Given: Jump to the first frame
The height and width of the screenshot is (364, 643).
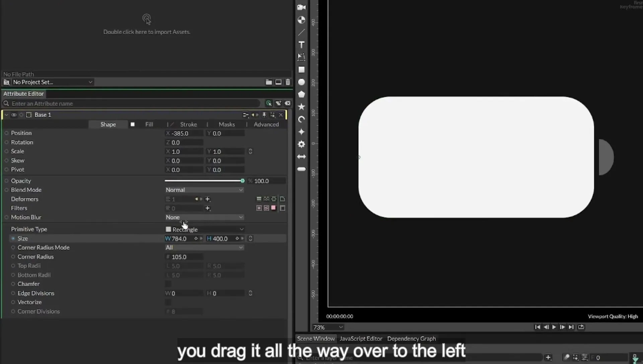Looking at the screenshot, I should 538,327.
